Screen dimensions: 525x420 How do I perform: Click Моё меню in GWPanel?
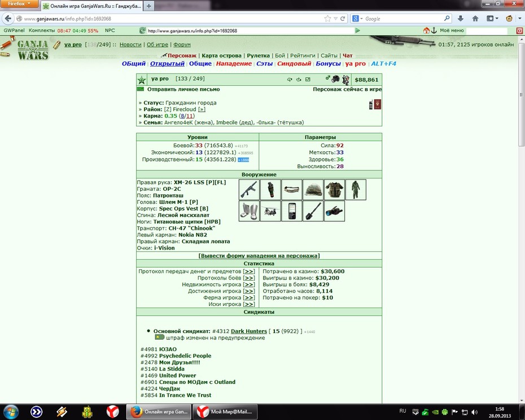pyautogui.click(x=452, y=30)
